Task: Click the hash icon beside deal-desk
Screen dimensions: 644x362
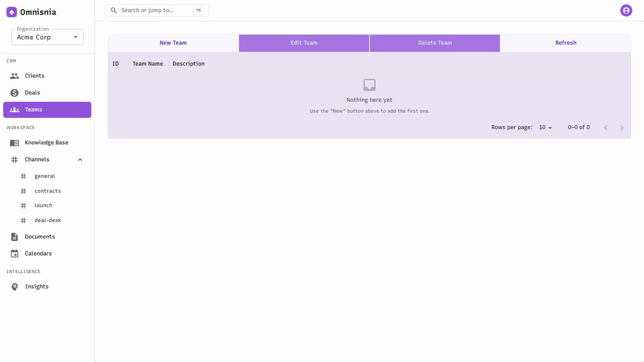Action: click(23, 220)
